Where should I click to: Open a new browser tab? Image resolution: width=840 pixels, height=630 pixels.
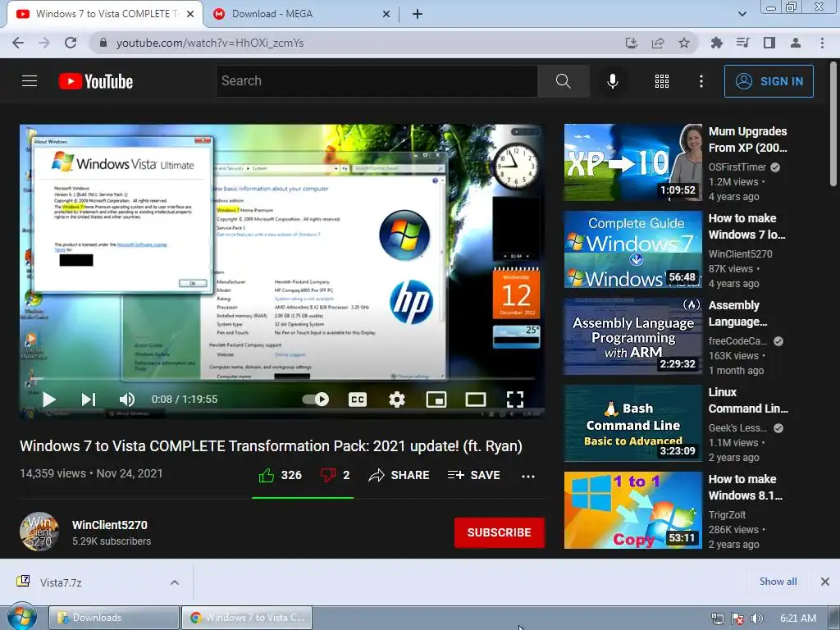418,15
